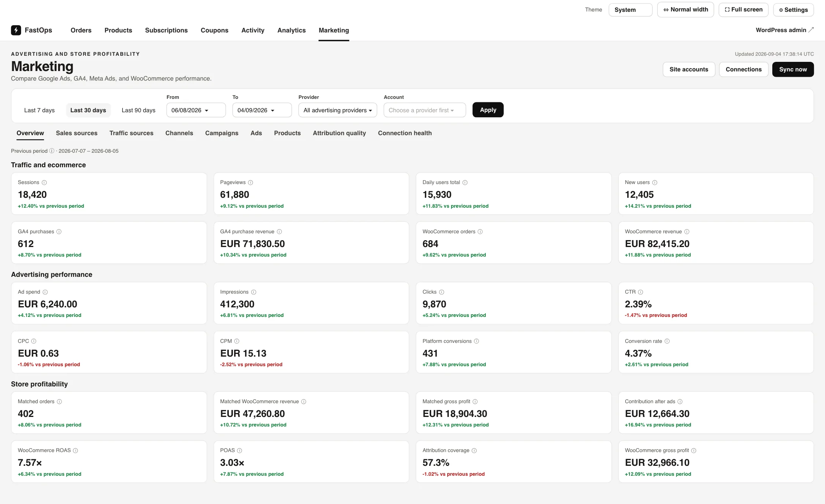Select Last 30 days range
Viewport: 825px width, 504px height.
point(88,110)
